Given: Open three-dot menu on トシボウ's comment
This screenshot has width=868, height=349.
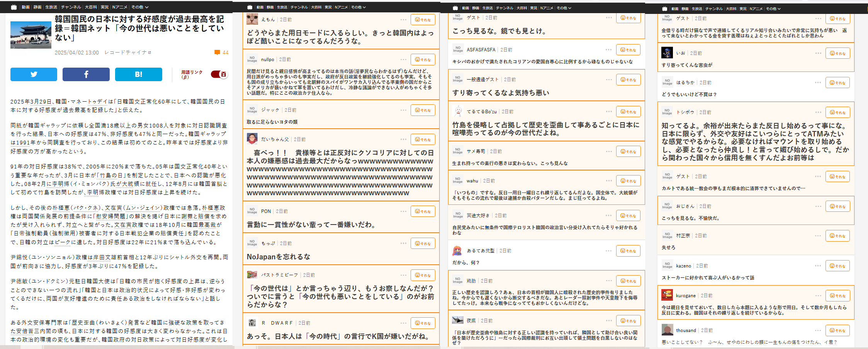Looking at the screenshot, I should click(x=818, y=112).
